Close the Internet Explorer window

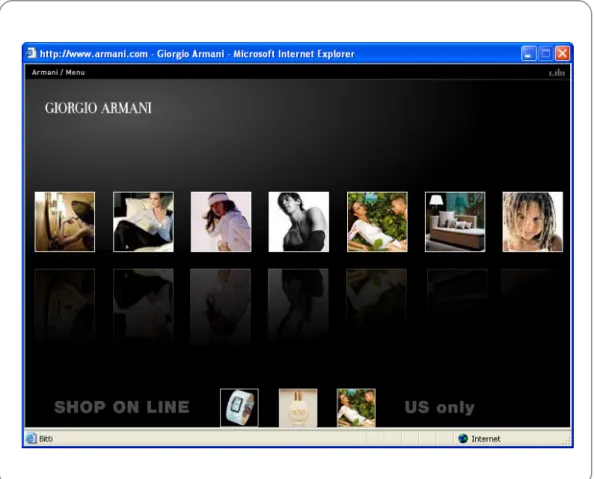563,53
